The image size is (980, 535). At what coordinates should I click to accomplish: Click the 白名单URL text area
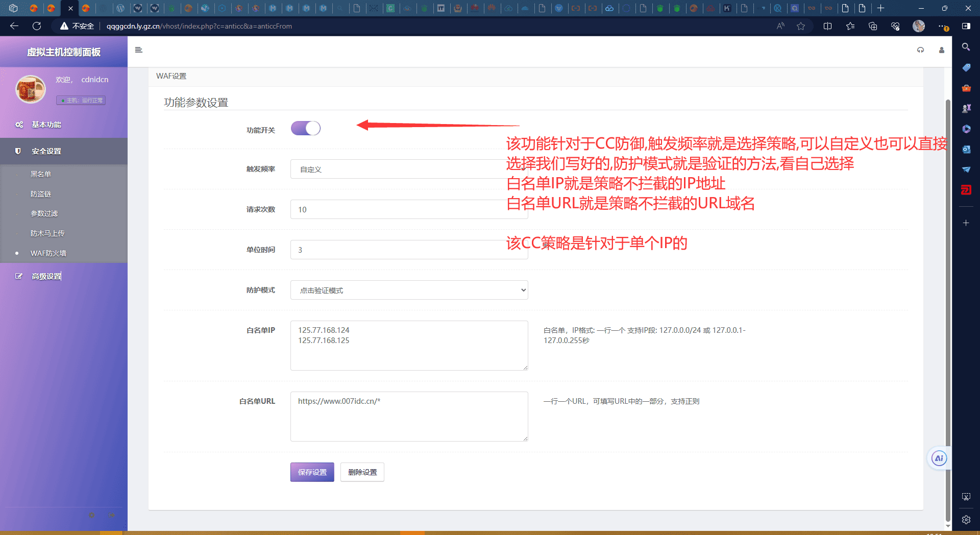point(409,417)
